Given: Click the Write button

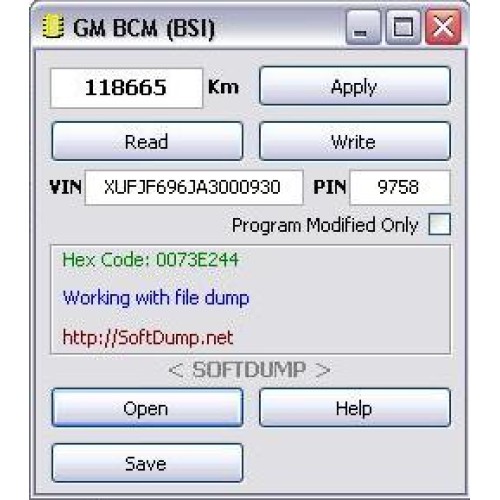Looking at the screenshot, I should pos(355,141).
